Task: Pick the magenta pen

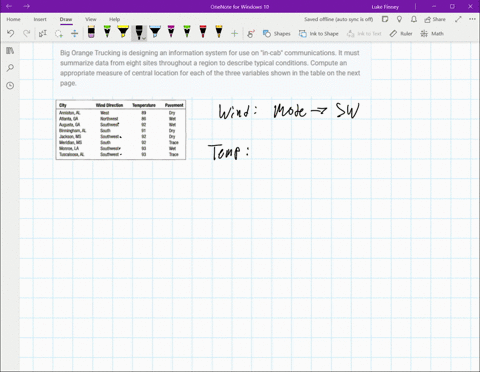Action: coord(171,32)
